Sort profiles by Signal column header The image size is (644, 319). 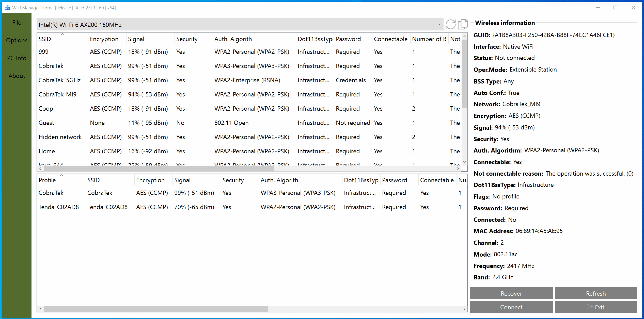coord(197,180)
